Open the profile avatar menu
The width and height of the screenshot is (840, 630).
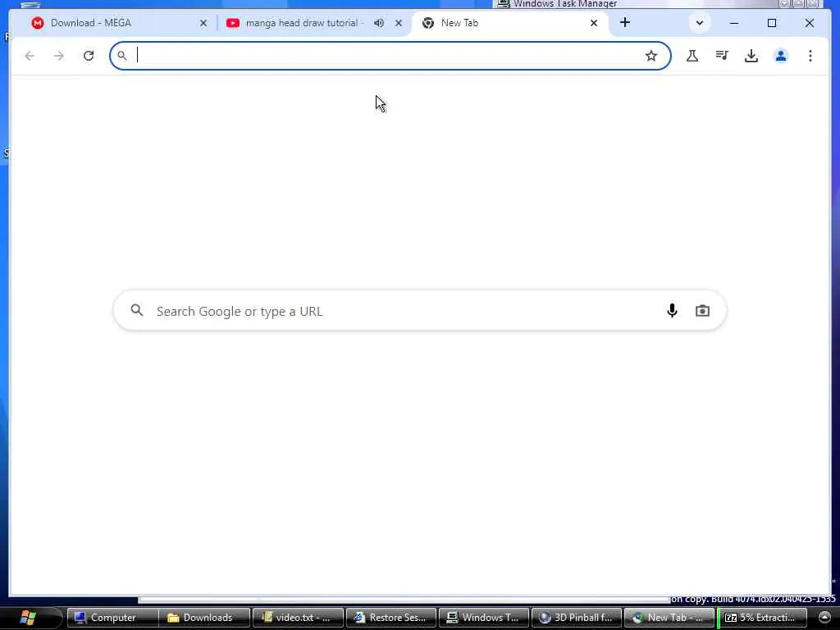pos(781,56)
